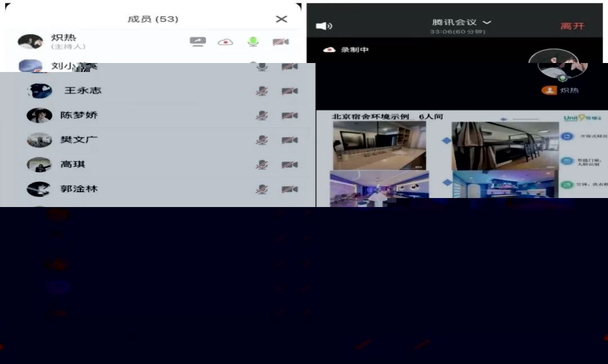Toggle the camera icon of host 炽热

point(281,42)
